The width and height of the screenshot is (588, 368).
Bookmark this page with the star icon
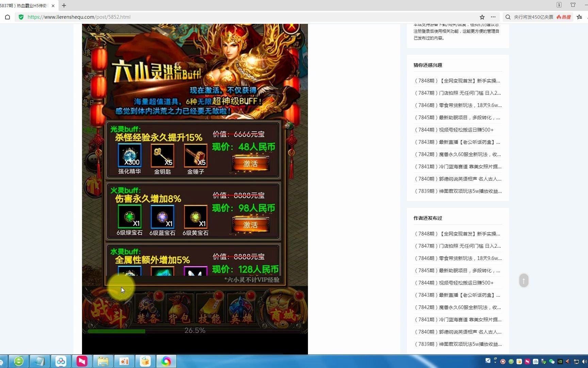482,17
